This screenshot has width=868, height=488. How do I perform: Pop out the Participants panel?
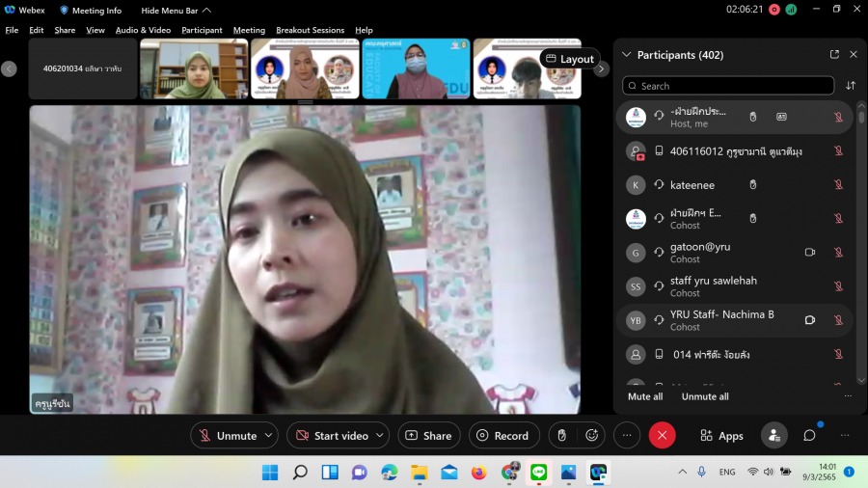click(x=834, y=55)
